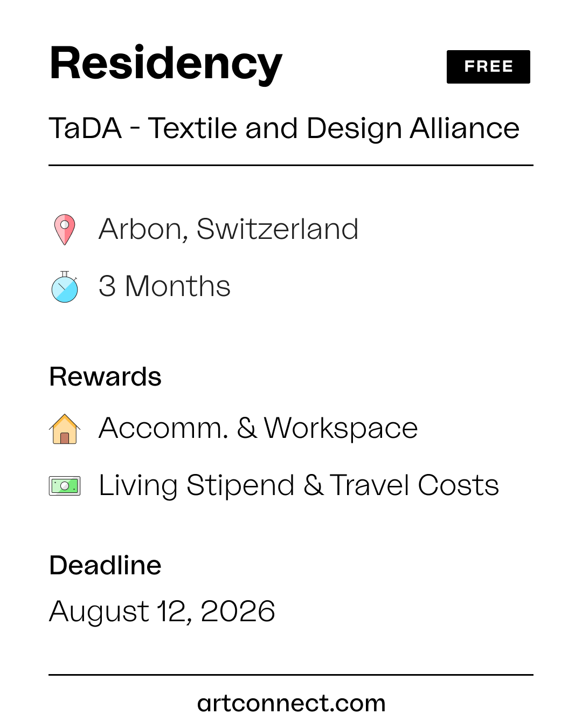Image resolution: width=582 pixels, height=728 pixels.
Task: Click the Rewards section heading
Action: (105, 376)
